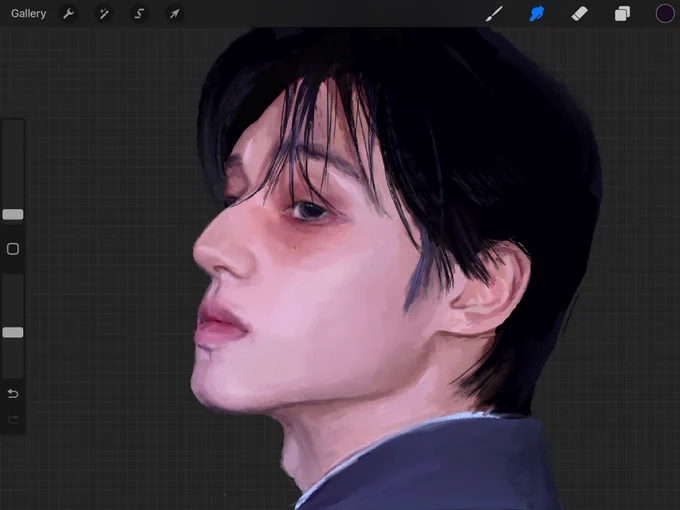Select the Paint brush tool

point(494,13)
